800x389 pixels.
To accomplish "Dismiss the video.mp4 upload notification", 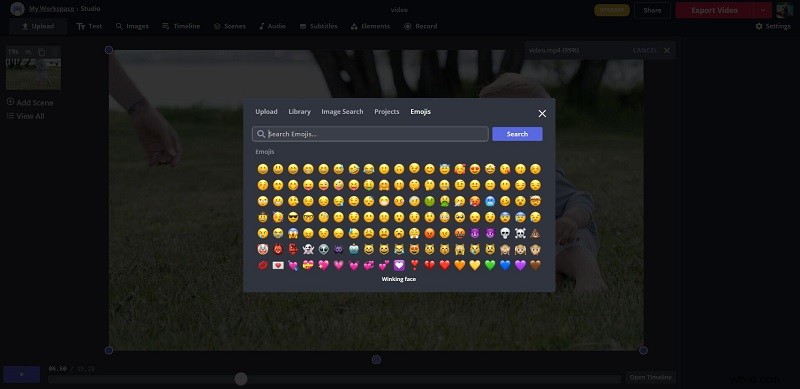I will [x=667, y=51].
